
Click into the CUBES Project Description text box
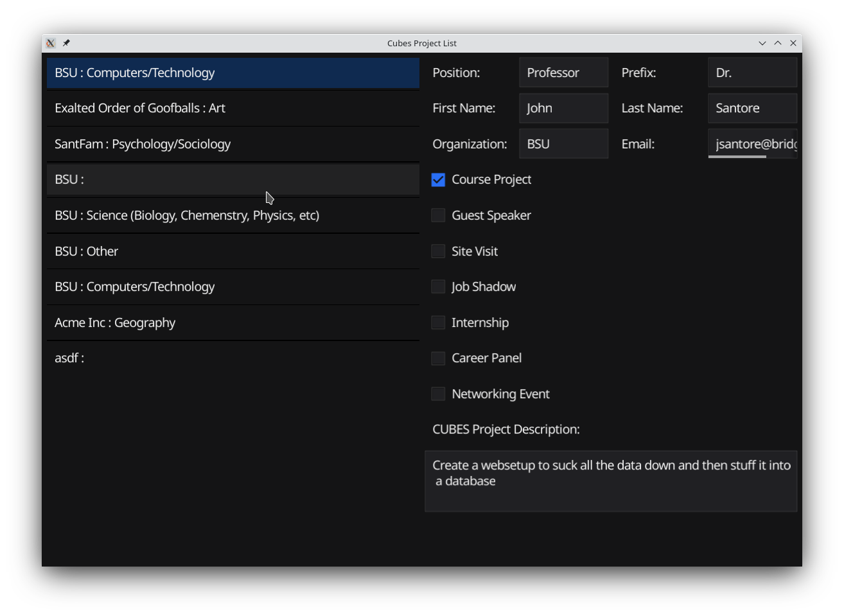click(611, 481)
